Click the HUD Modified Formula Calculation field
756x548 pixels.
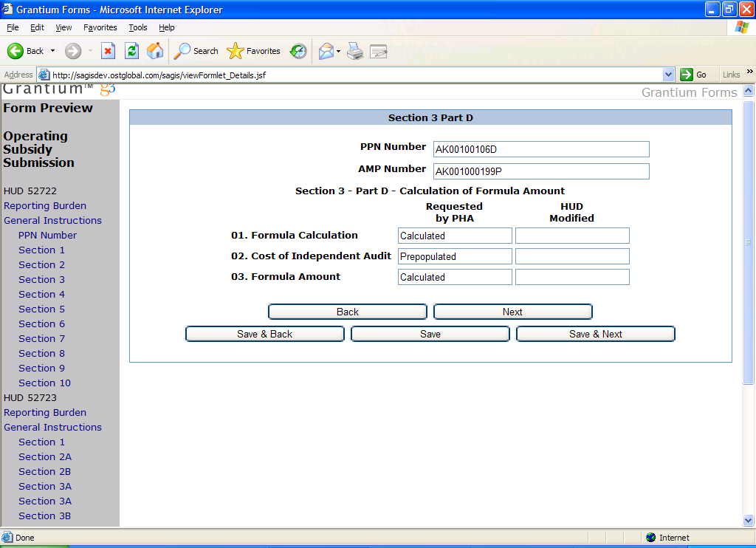click(x=572, y=236)
